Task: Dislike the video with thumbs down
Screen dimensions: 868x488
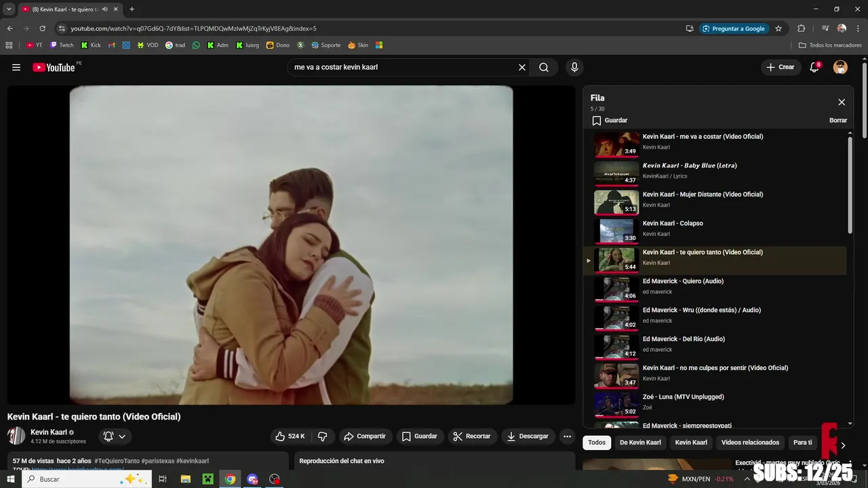Action: click(x=323, y=436)
